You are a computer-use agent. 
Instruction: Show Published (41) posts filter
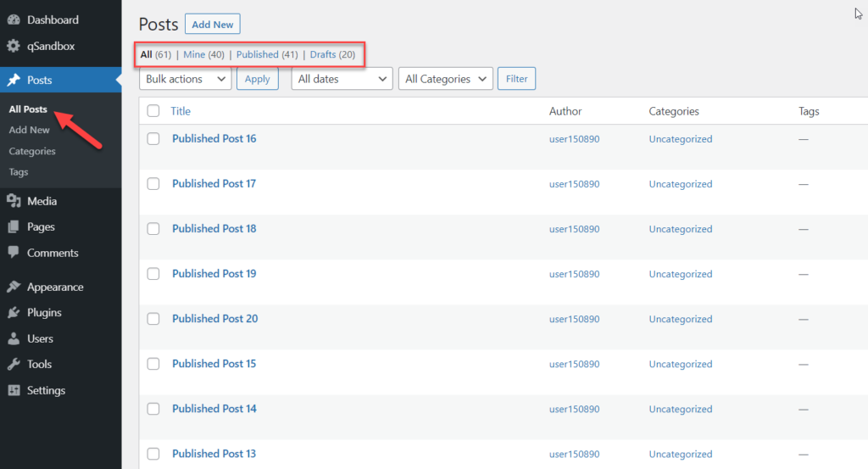[267, 54]
